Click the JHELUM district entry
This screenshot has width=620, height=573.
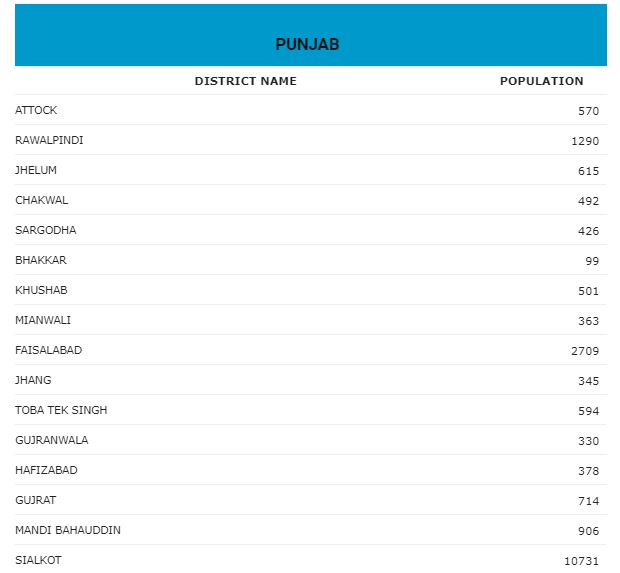point(36,170)
